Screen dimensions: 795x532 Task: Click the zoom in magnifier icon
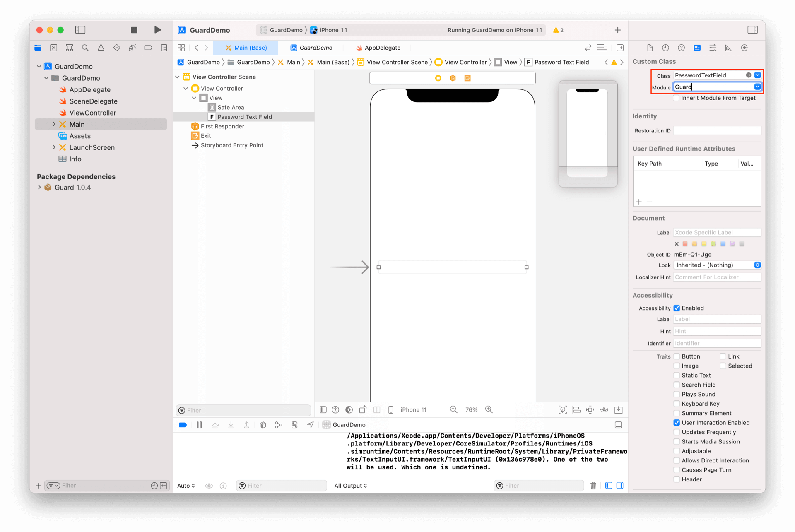click(x=489, y=409)
